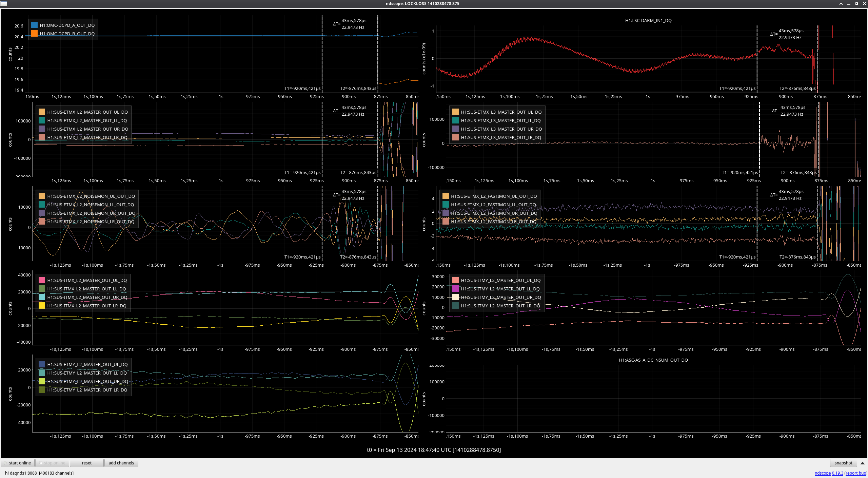Click the ITMY_L2_MASTER_OUT_LR_DQ dark teal swatch
Screen dimensions: 868x478
tap(455, 306)
